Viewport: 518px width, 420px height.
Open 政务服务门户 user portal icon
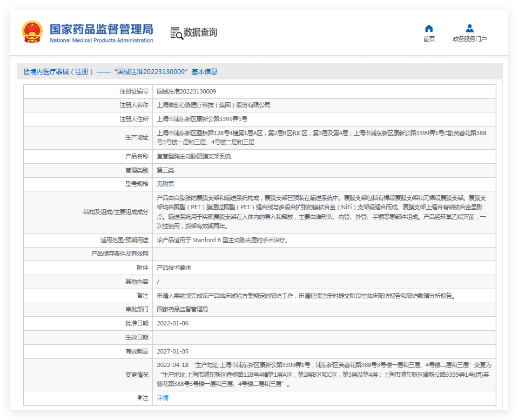[x=469, y=28]
